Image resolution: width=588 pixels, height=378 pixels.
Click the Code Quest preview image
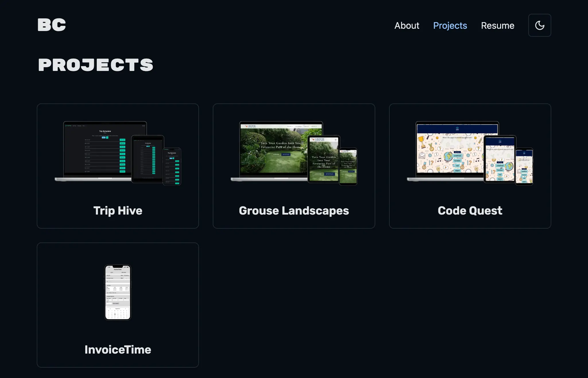pyautogui.click(x=470, y=152)
